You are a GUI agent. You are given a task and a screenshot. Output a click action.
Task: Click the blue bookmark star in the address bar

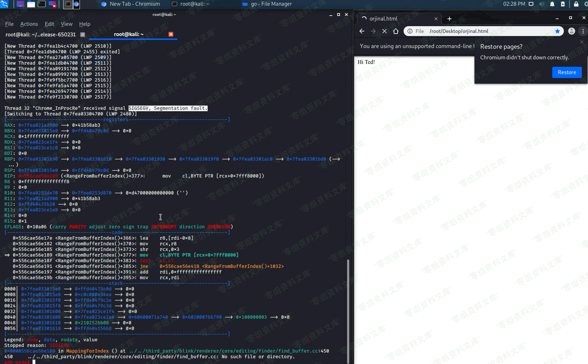(x=557, y=31)
